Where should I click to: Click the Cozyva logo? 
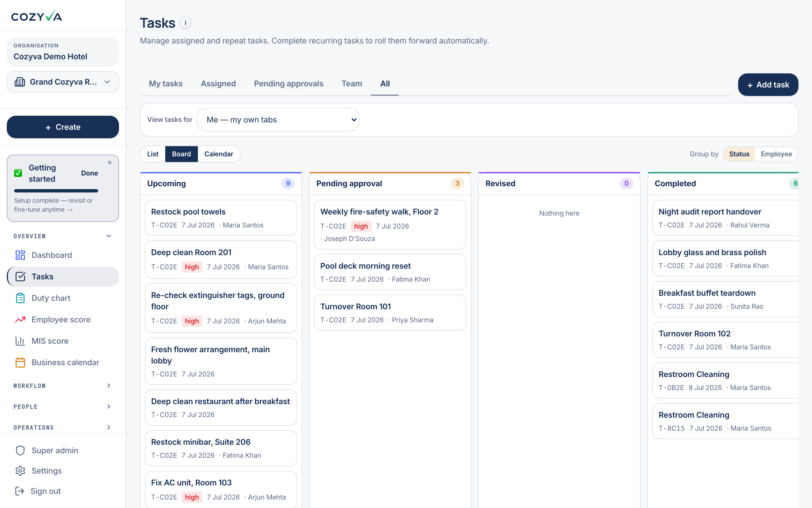click(x=37, y=16)
